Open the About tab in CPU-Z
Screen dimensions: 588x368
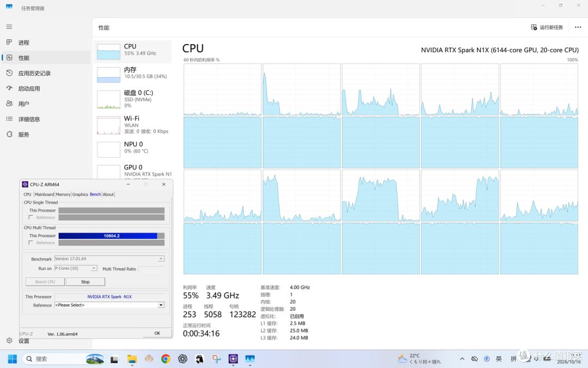pos(108,195)
